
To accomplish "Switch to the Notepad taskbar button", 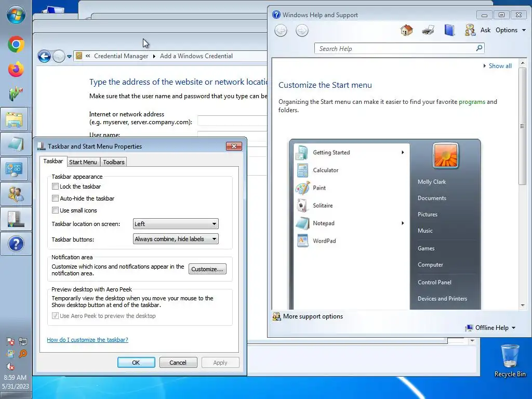I will pyautogui.click(x=15, y=144).
